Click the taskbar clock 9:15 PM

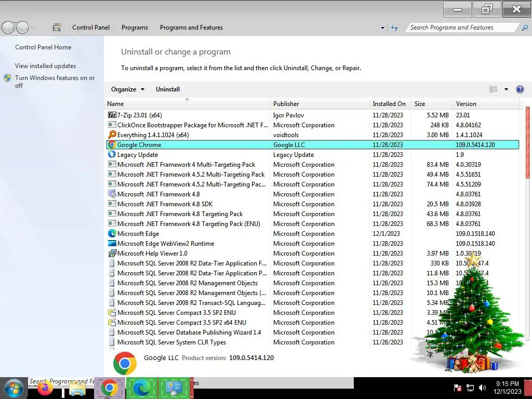(x=507, y=384)
